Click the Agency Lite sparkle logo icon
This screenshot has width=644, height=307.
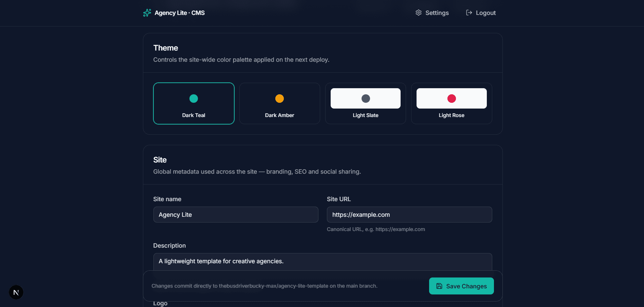[x=147, y=13]
